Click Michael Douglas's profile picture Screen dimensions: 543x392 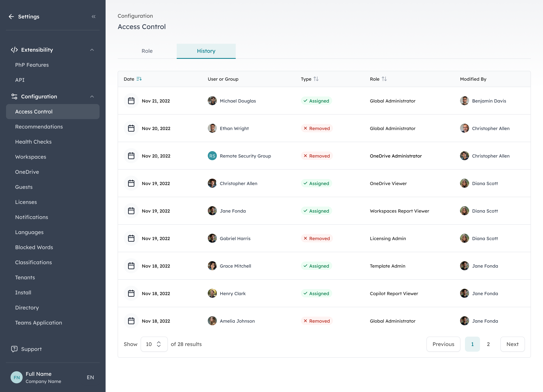coord(212,101)
